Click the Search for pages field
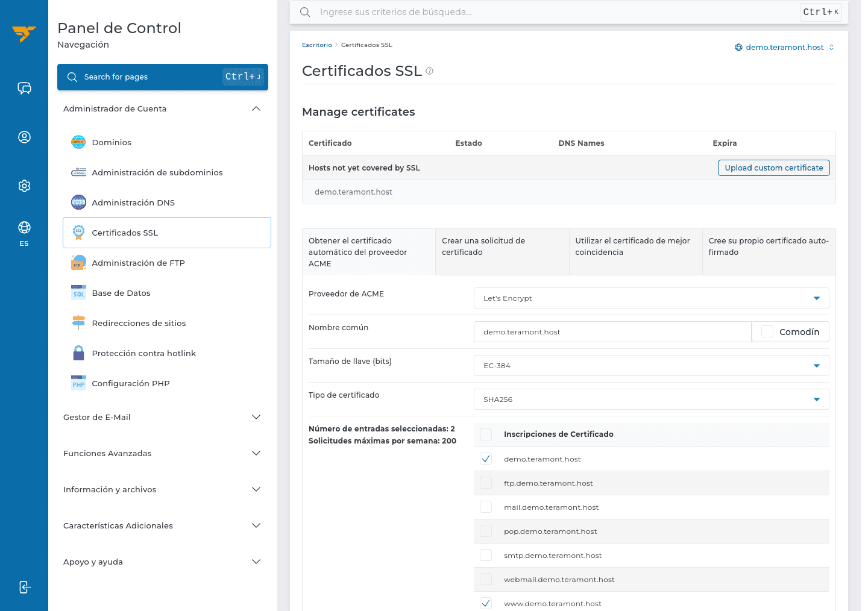 (x=163, y=77)
